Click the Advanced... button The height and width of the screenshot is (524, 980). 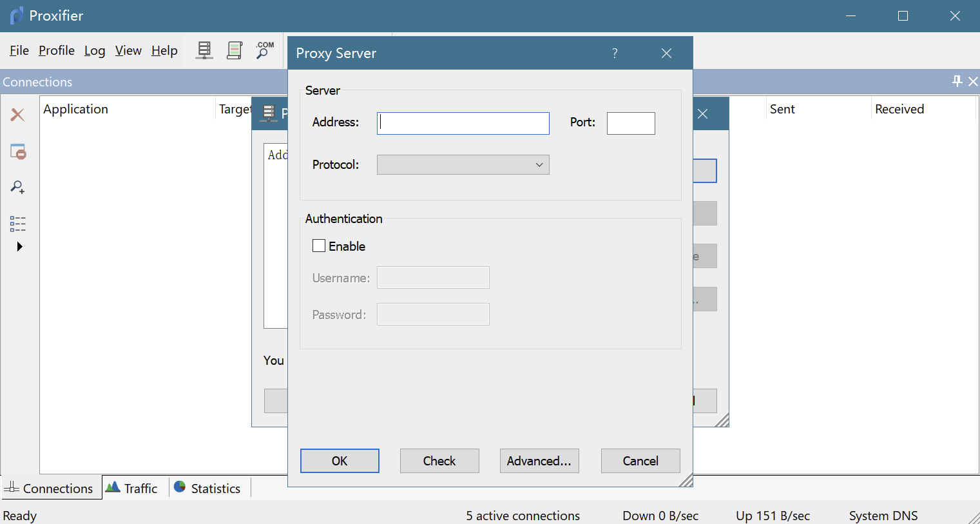539,461
